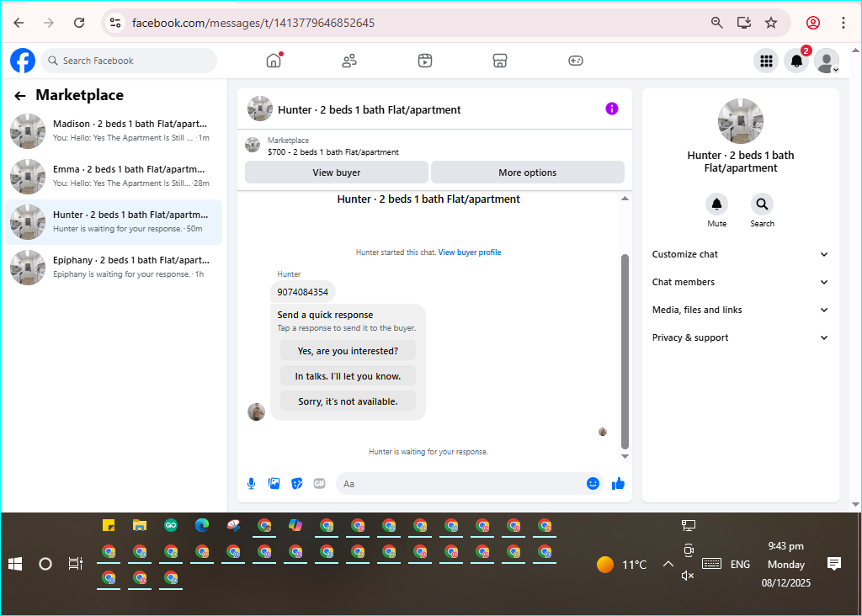Screen dimensions: 862x616
Task: Click chat scrollbar down arrow
Action: 625,456
